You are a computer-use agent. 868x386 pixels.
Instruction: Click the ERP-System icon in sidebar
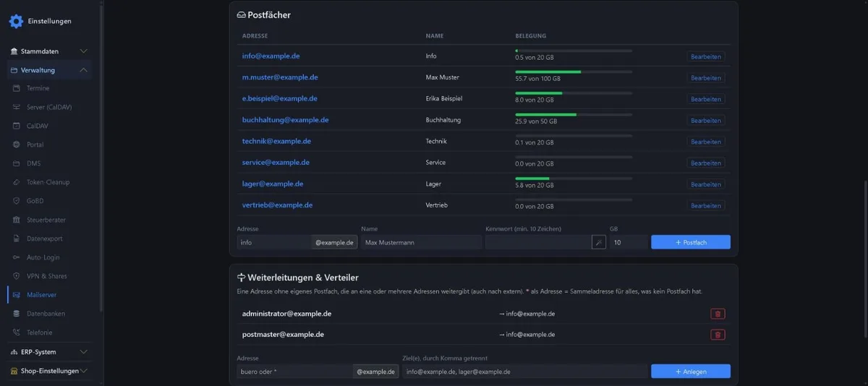tap(14, 352)
